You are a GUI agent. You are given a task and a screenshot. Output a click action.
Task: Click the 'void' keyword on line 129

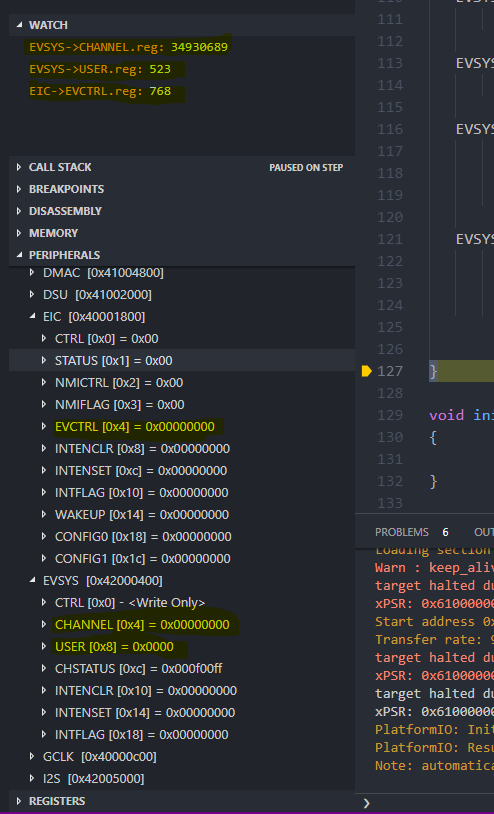[x=446, y=415]
